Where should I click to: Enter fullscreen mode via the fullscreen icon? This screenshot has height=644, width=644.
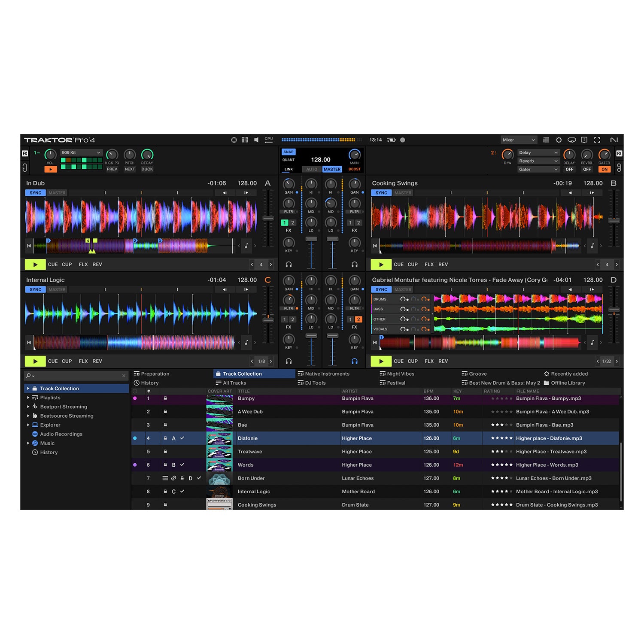[597, 140]
